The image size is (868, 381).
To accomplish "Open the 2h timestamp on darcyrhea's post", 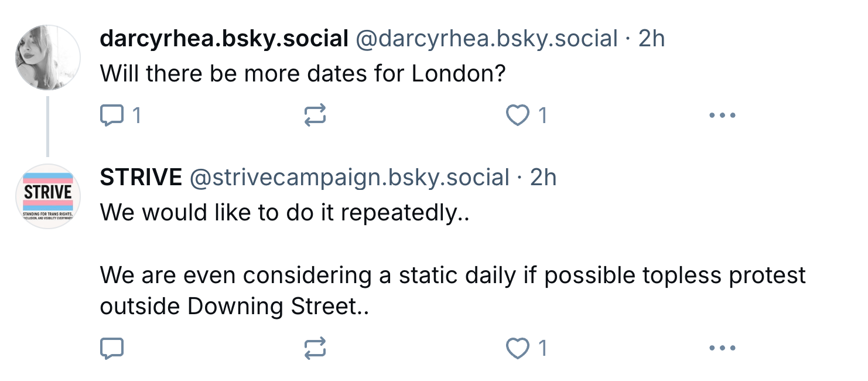I will [x=651, y=39].
